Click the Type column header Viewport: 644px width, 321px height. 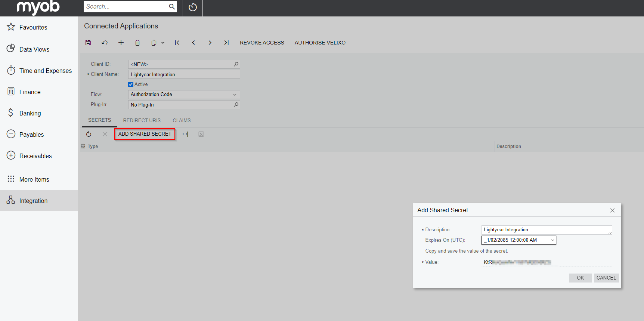[x=290, y=146]
